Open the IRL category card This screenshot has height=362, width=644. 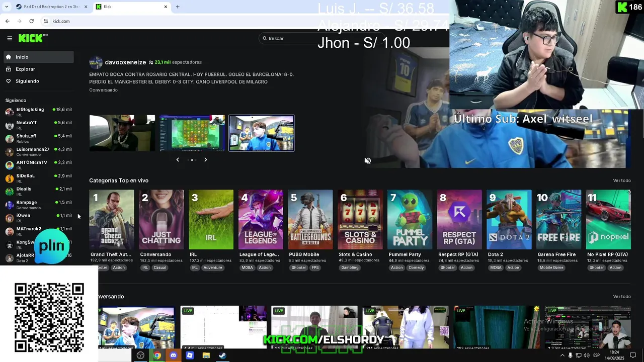coord(211,219)
